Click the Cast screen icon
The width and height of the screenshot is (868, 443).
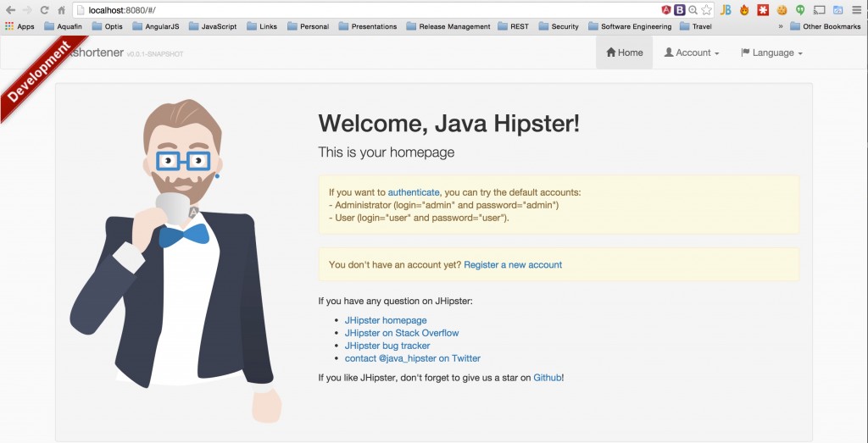pos(820,10)
